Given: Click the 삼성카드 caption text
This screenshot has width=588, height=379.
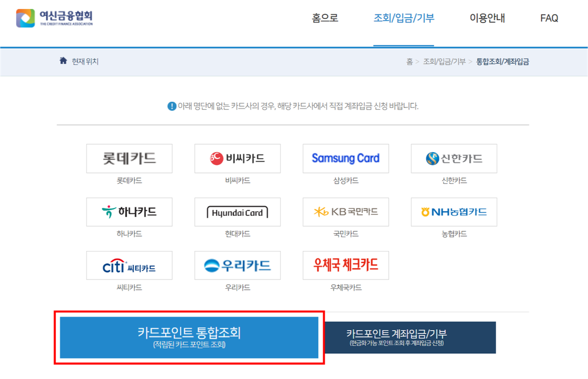Looking at the screenshot, I should click(346, 181).
